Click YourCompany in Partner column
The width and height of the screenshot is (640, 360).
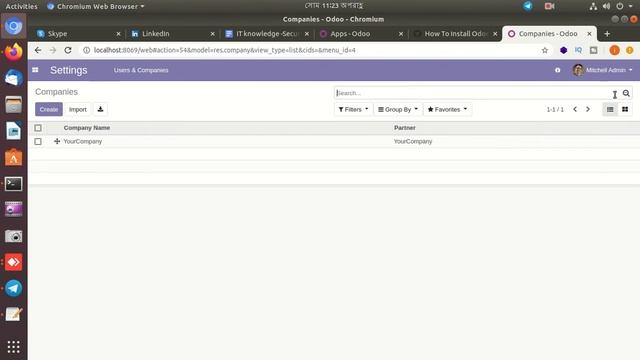[413, 141]
